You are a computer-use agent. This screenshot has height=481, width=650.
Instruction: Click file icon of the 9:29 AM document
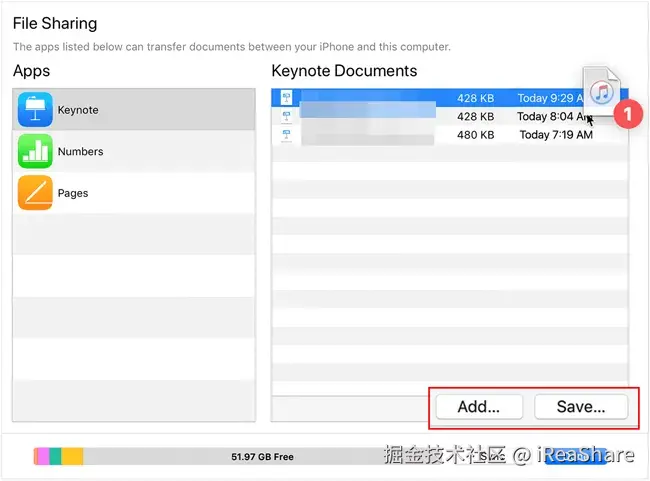286,97
